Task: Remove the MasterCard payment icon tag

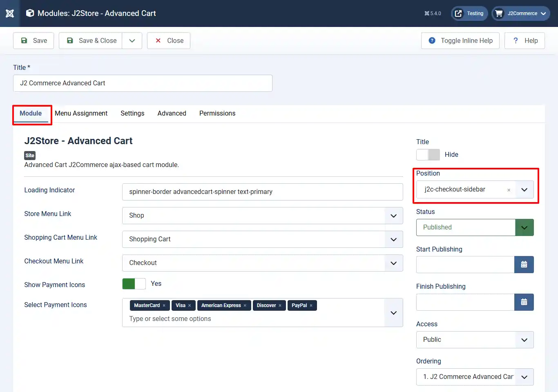Action: coord(164,305)
